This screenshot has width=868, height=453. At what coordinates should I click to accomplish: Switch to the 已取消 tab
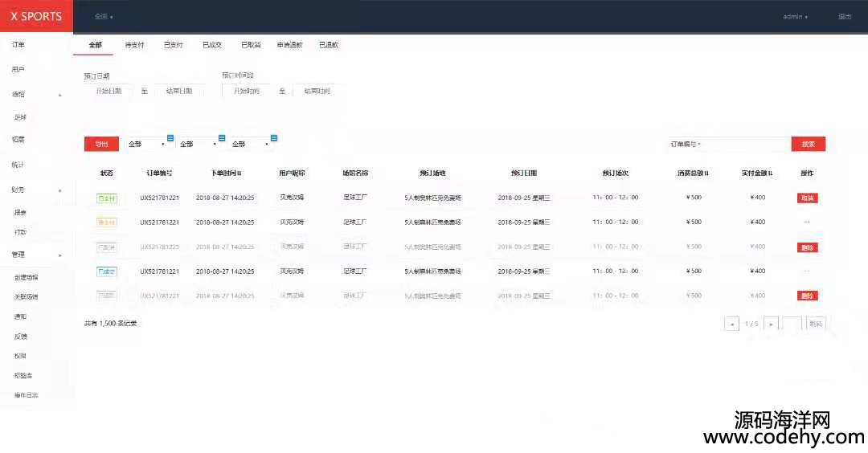coord(251,45)
